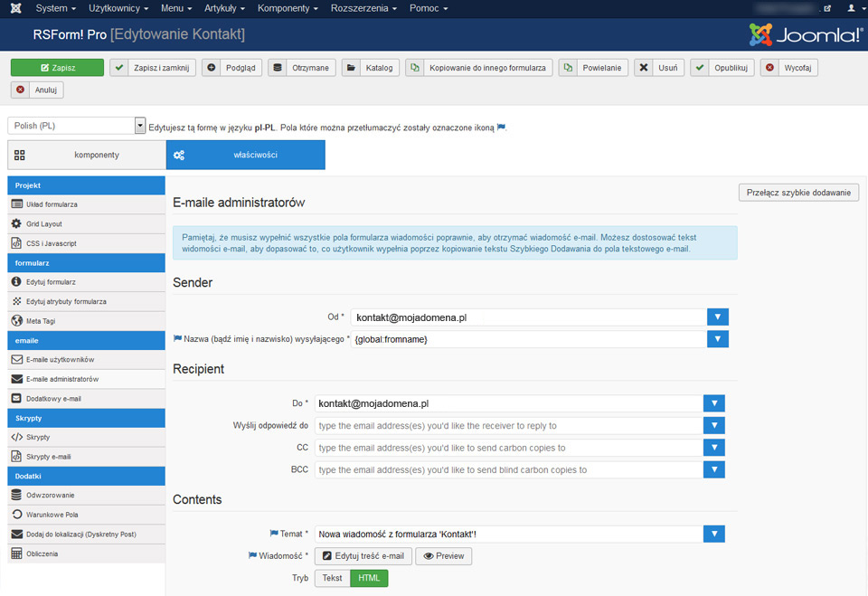Image resolution: width=868 pixels, height=596 pixels.
Task: Open the System menu
Action: tap(55, 8)
